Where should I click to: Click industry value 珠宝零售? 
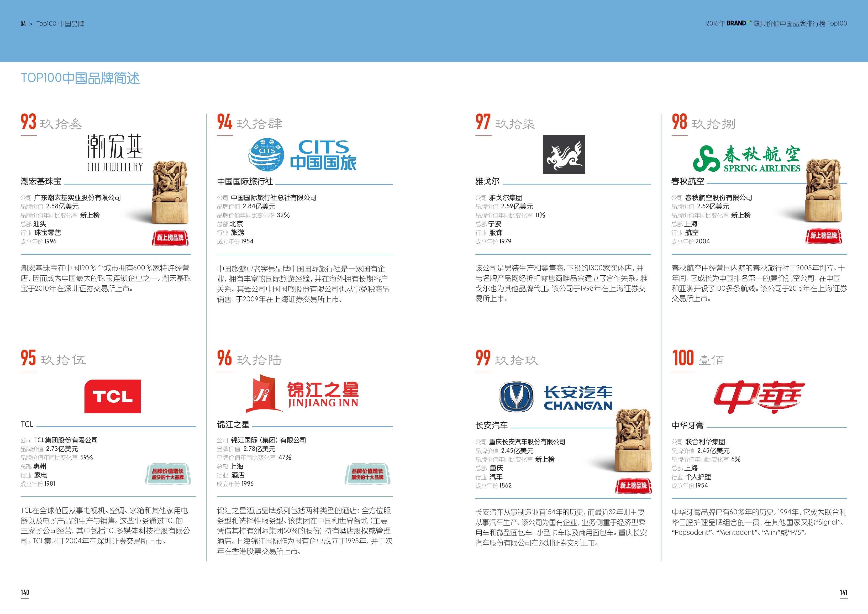pos(48,233)
